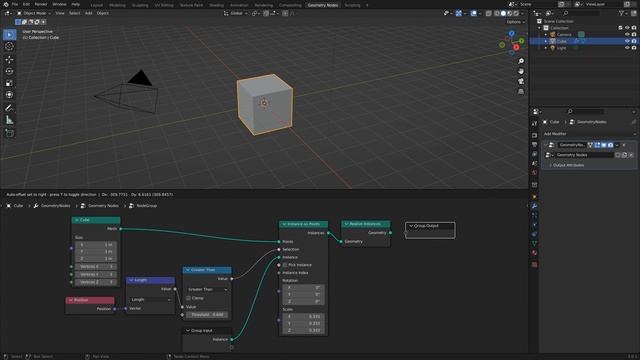Open the Output properties tab icon
The height and width of the screenshot is (360, 640).
point(534,145)
